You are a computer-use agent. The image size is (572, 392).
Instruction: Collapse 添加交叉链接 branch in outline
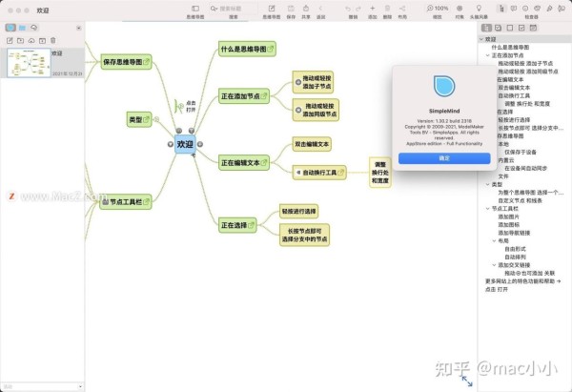(494, 265)
